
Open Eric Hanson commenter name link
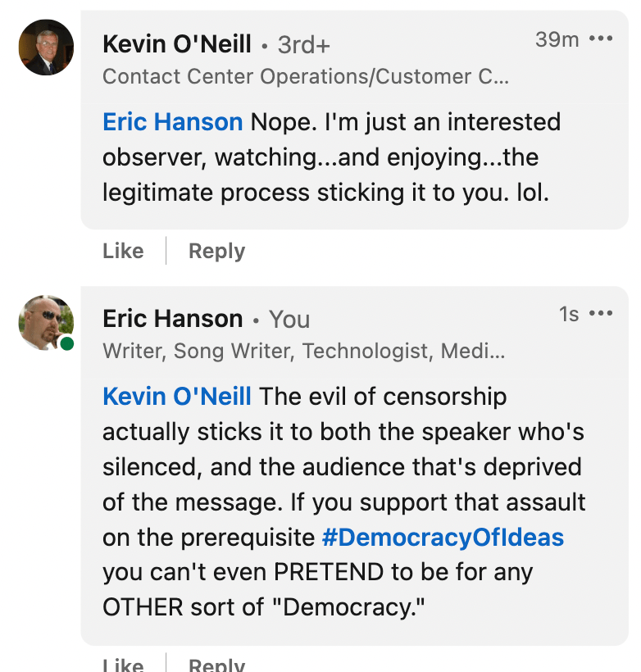tap(173, 319)
